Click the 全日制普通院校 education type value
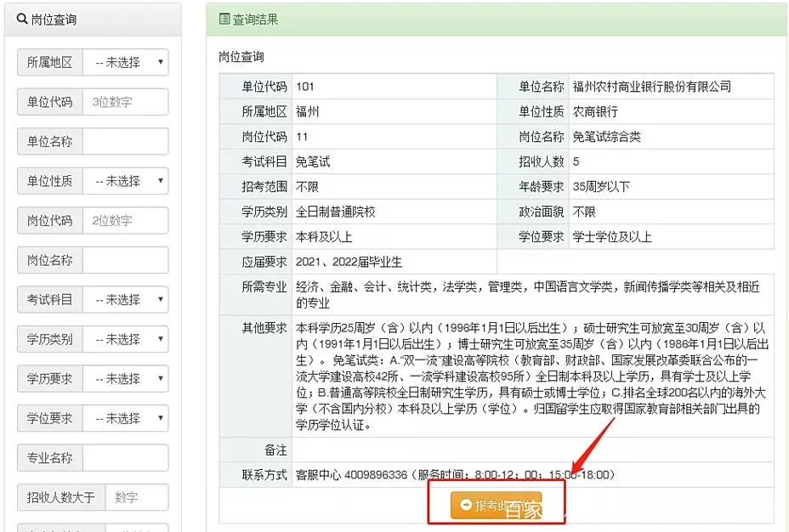Viewport: 789px width, 532px height. click(x=336, y=212)
